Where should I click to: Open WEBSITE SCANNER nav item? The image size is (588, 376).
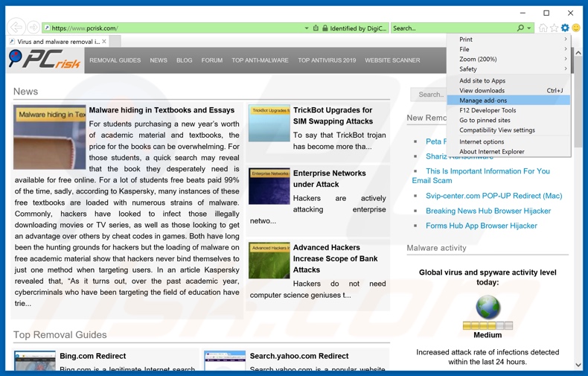(392, 60)
